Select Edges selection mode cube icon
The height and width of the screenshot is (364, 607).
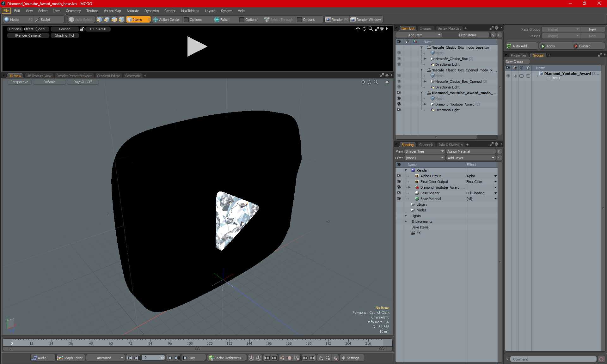pos(107,20)
